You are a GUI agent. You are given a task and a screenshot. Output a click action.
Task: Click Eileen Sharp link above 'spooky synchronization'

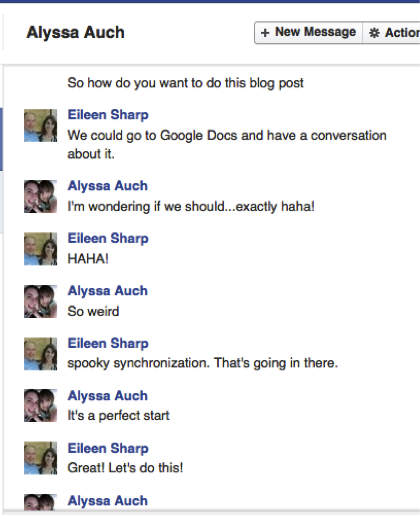[108, 343]
